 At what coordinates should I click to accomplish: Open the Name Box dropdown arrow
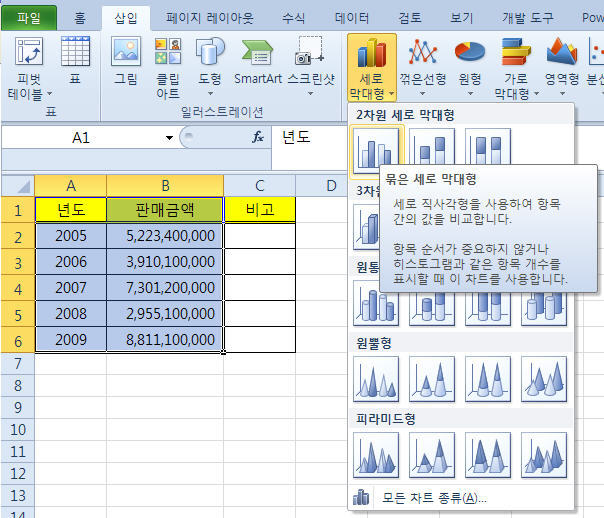coord(169,137)
